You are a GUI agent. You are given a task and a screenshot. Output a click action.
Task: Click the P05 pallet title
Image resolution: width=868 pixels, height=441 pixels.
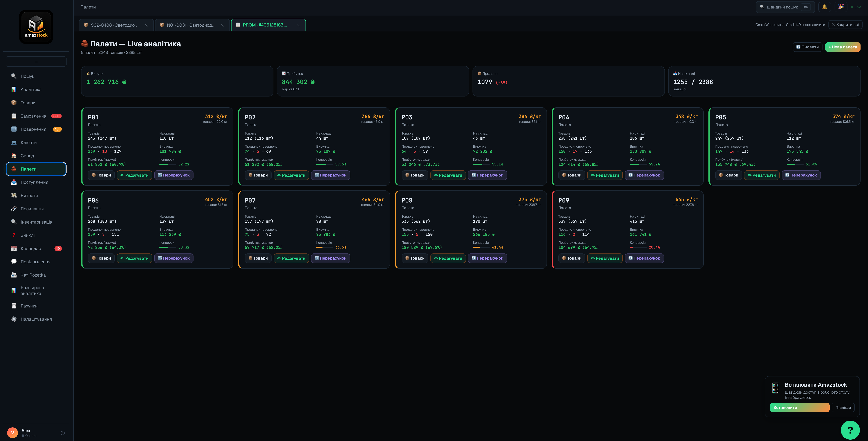click(720, 117)
